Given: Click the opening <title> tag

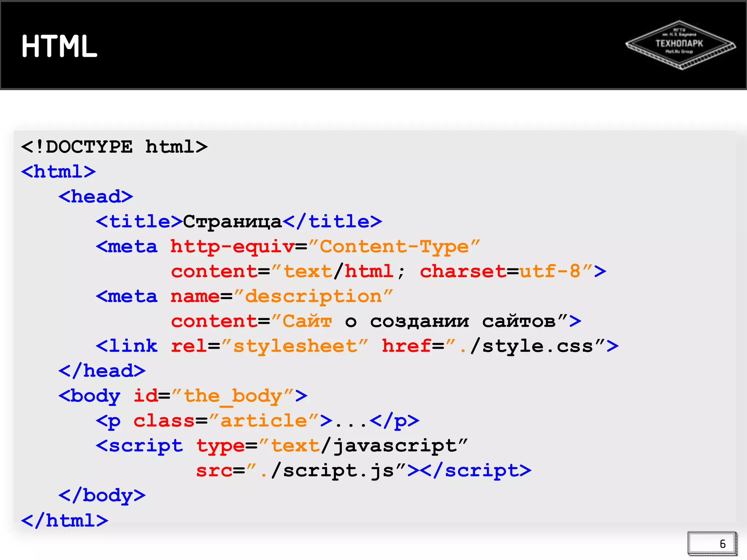Looking at the screenshot, I should pos(139,221).
